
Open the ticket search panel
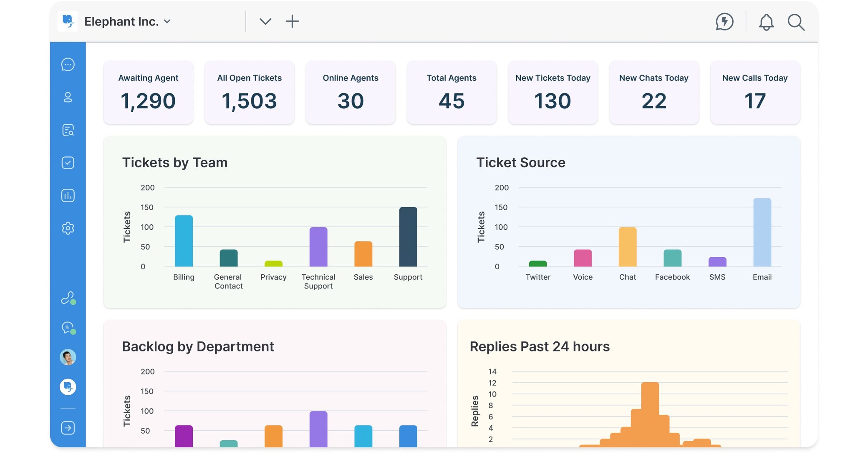click(x=68, y=130)
